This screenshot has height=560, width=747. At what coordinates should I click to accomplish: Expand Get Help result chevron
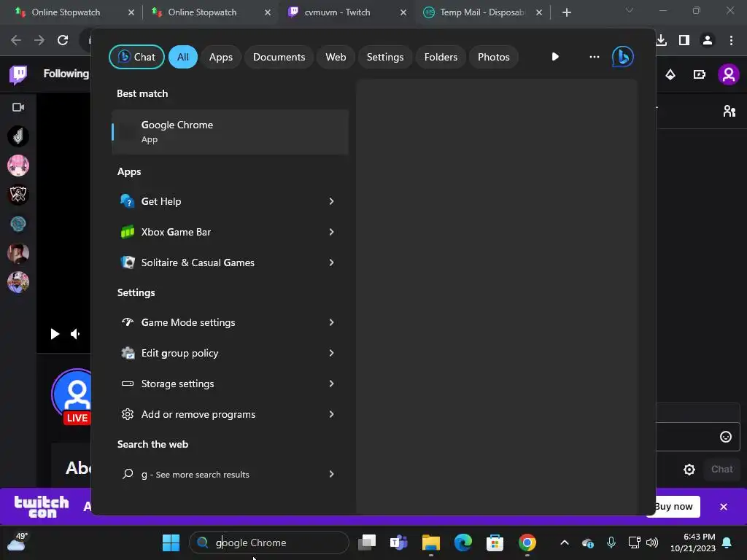pyautogui.click(x=331, y=201)
